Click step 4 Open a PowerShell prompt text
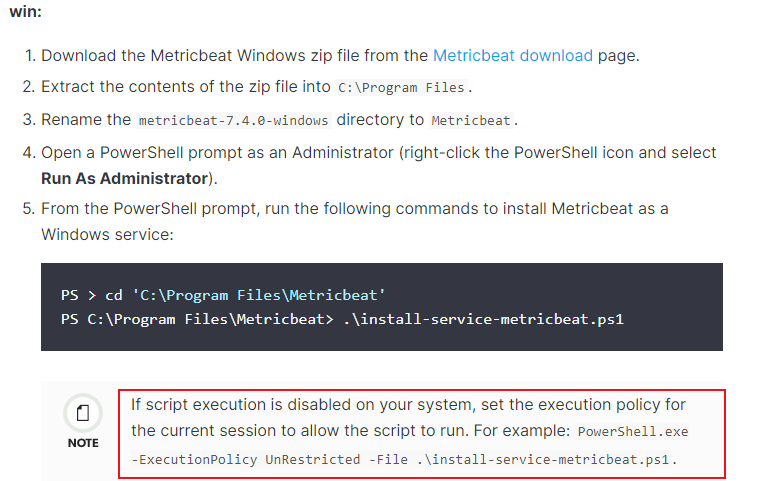 pyautogui.click(x=379, y=165)
